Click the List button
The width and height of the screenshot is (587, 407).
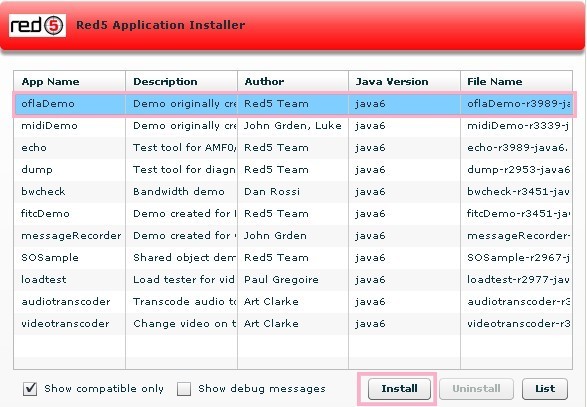coord(545,389)
